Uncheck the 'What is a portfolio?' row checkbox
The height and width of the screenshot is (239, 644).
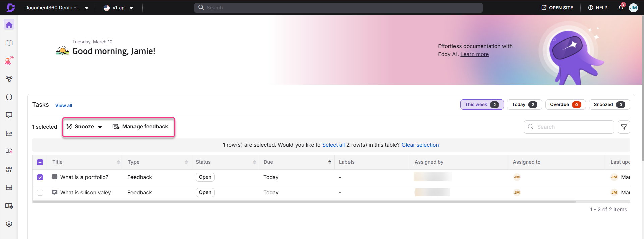pos(40,177)
